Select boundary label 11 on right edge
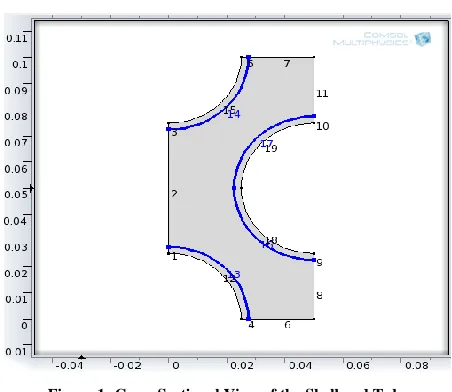The height and width of the screenshot is (392, 452). click(322, 94)
